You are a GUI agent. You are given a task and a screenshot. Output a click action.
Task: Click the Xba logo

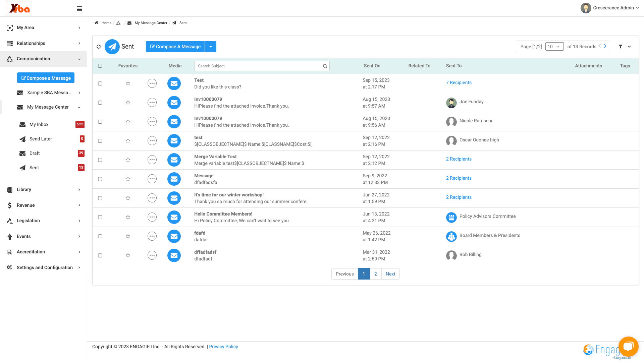point(19,8)
